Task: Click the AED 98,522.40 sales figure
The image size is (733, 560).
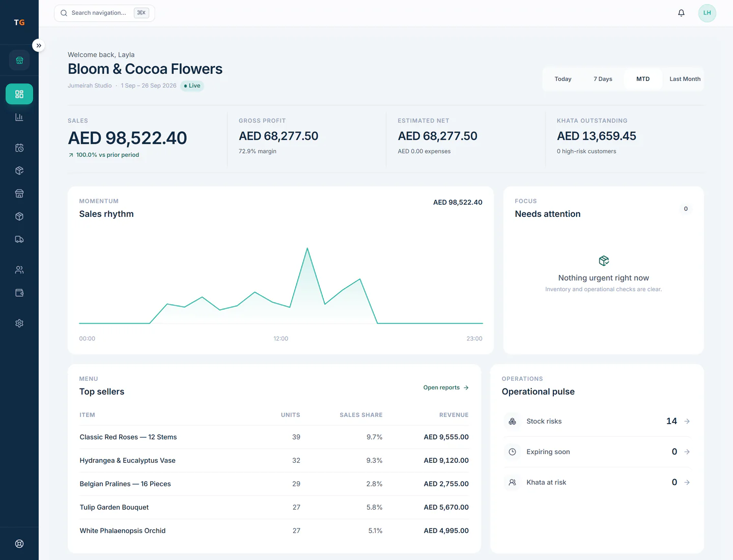Action: [127, 138]
